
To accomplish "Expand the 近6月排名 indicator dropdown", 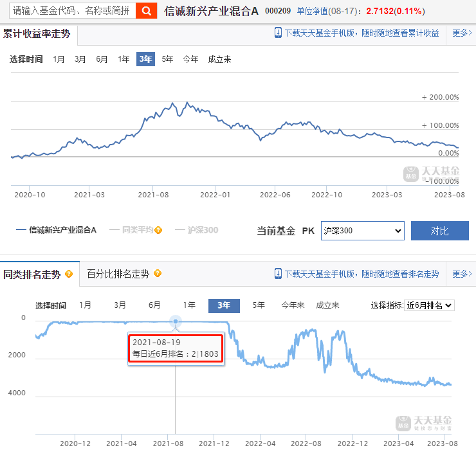I will coord(429,305).
